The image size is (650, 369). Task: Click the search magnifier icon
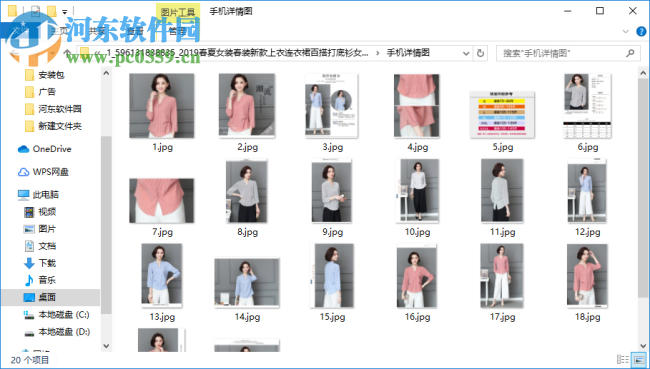pos(630,53)
